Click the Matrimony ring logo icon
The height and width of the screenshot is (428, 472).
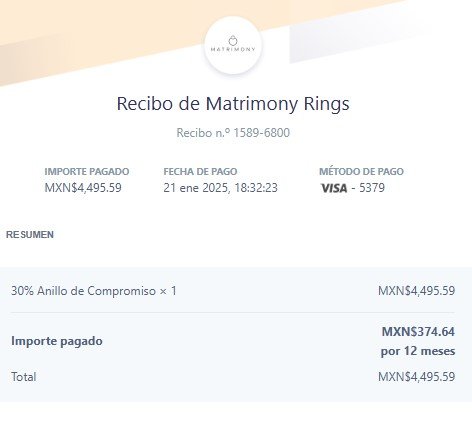pyautogui.click(x=233, y=40)
